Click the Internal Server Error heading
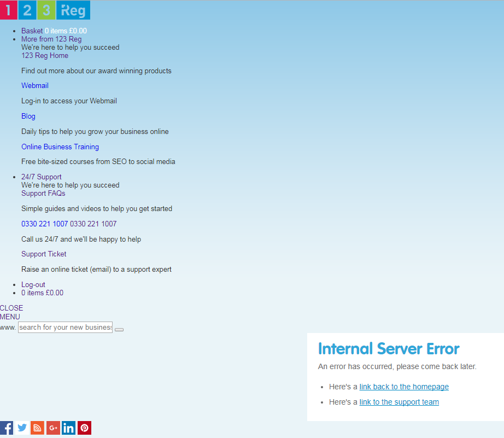504x438 pixels. pyautogui.click(x=389, y=349)
